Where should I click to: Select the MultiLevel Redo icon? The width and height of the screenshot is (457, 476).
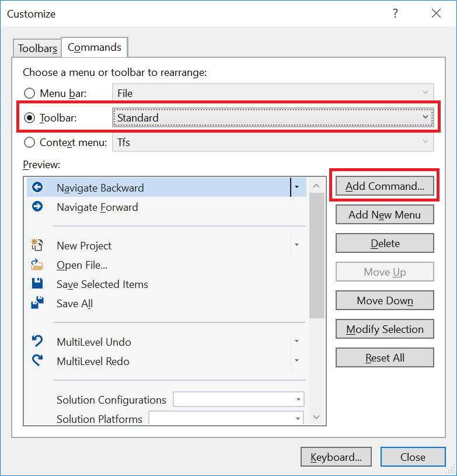tap(37, 360)
